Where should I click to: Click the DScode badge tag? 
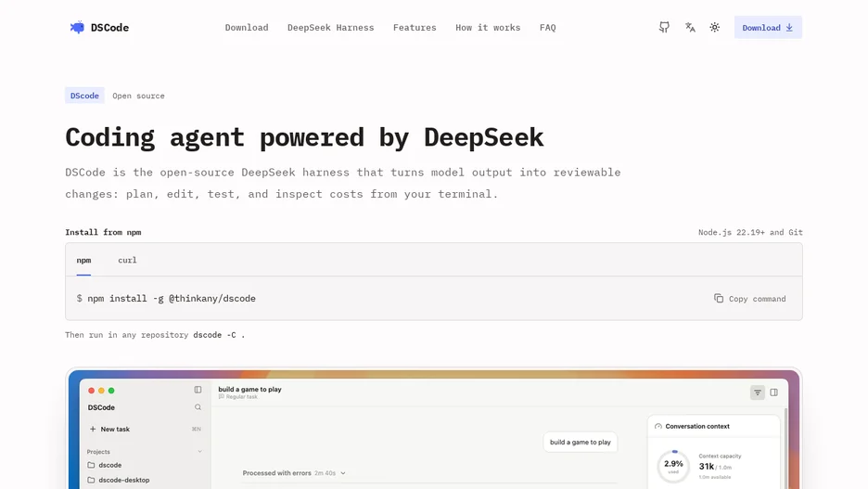click(84, 96)
